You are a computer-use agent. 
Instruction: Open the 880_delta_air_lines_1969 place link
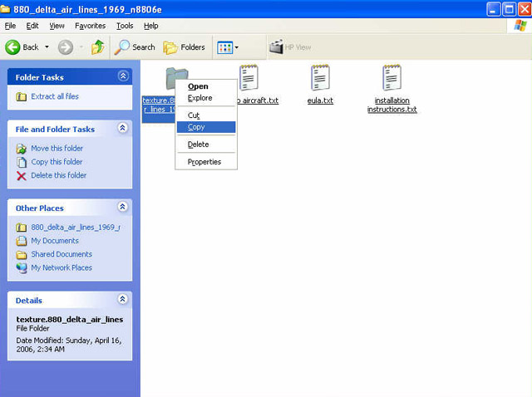click(x=76, y=227)
